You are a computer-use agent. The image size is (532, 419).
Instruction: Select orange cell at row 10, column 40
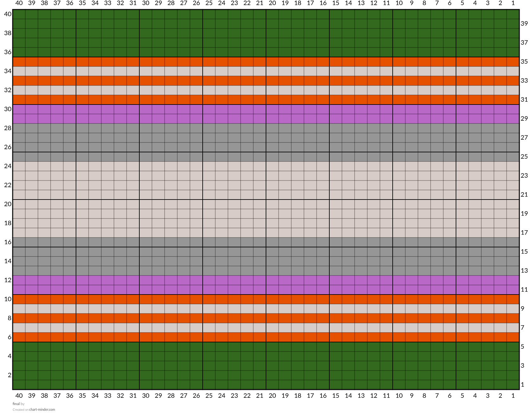coord(19,299)
